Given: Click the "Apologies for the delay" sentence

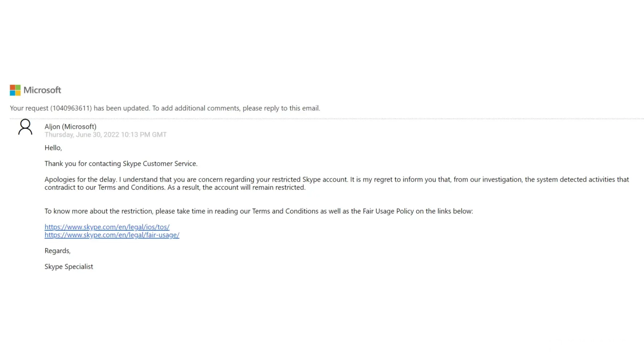Looking at the screenshot, I should 80,180.
